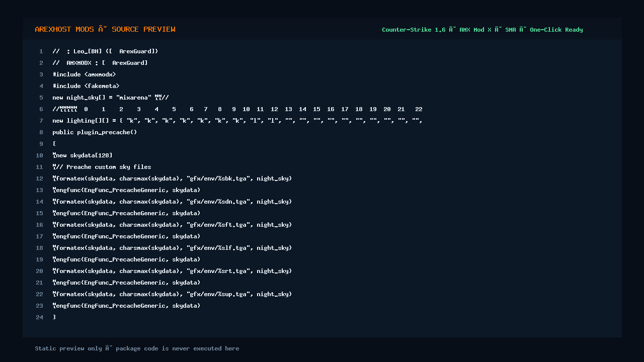Click the opening brace on line 9
The width and height of the screenshot is (644, 362).
[54, 144]
